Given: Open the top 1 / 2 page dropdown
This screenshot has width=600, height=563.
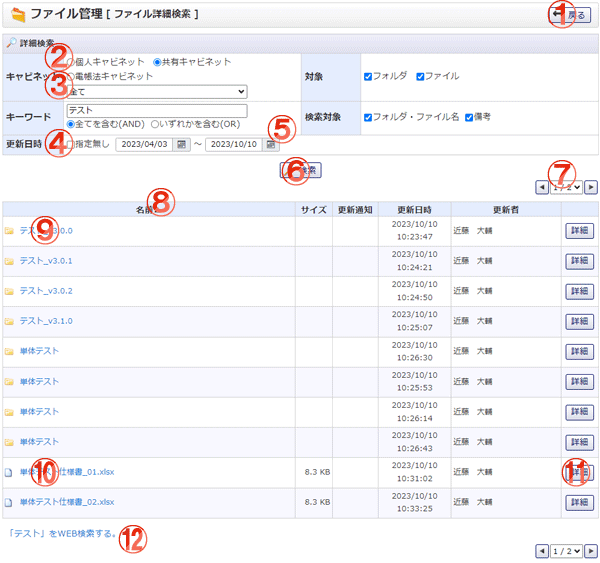Looking at the screenshot, I should (566, 187).
